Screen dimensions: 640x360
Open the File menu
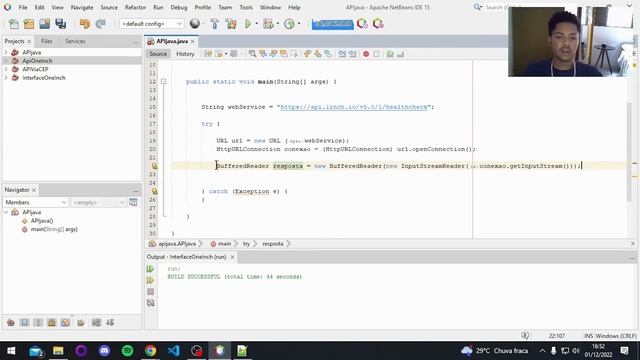coord(23,7)
